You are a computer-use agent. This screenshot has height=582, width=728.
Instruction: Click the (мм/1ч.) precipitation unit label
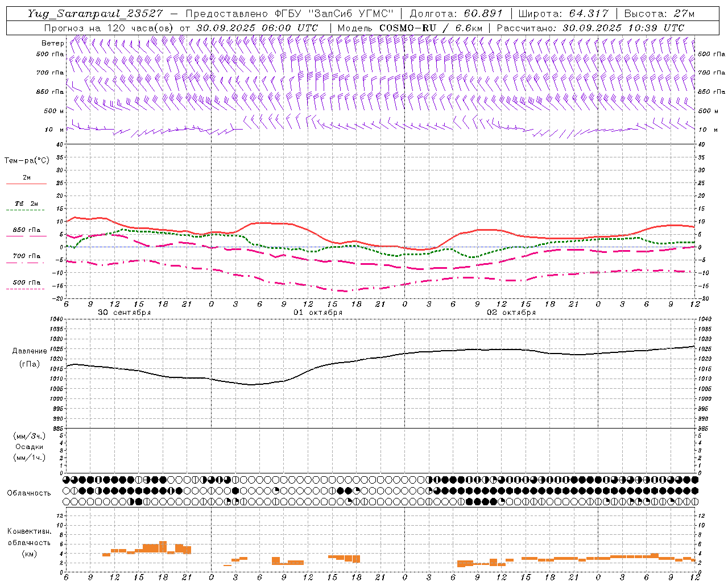point(29,458)
